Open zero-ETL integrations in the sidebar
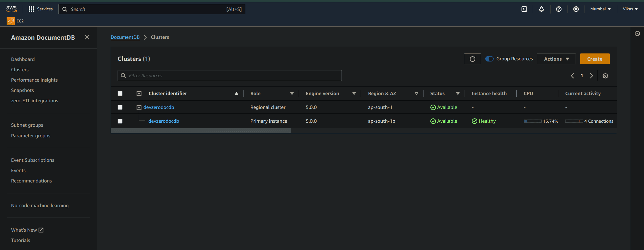This screenshot has height=250, width=644. 34,101
